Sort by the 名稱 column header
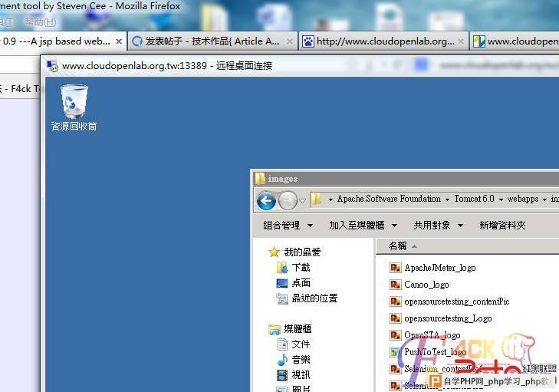This screenshot has height=392, width=559. (x=397, y=245)
